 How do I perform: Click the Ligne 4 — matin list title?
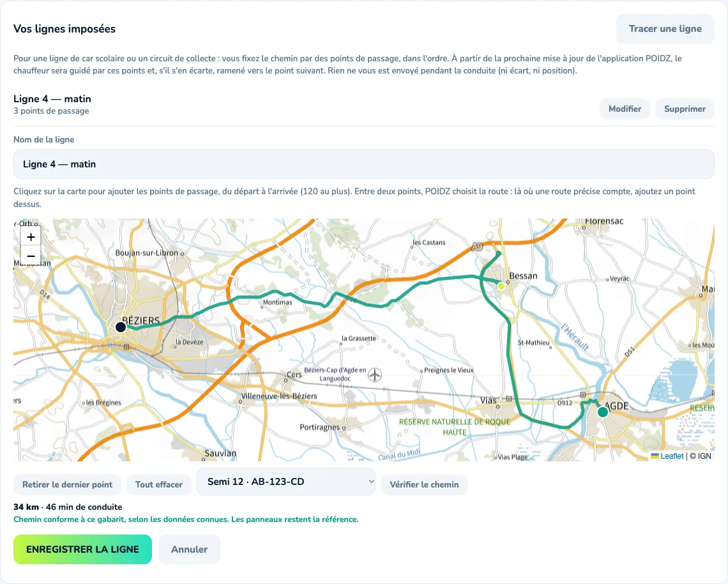click(x=52, y=98)
